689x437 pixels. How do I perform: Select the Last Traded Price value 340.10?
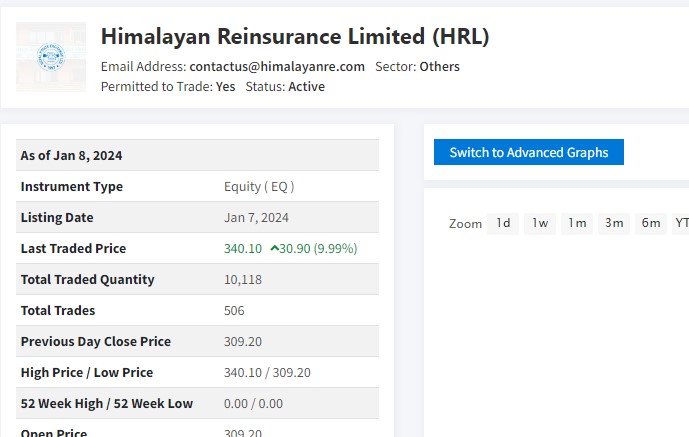[243, 248]
